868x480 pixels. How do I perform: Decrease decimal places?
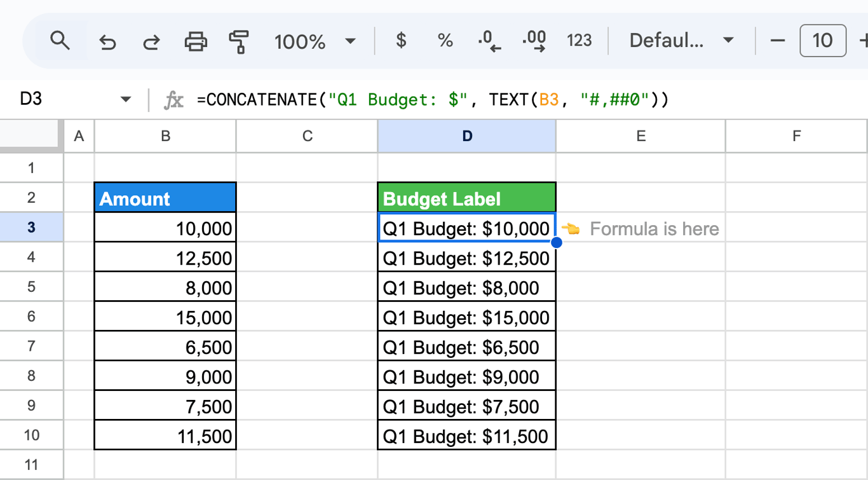[489, 41]
